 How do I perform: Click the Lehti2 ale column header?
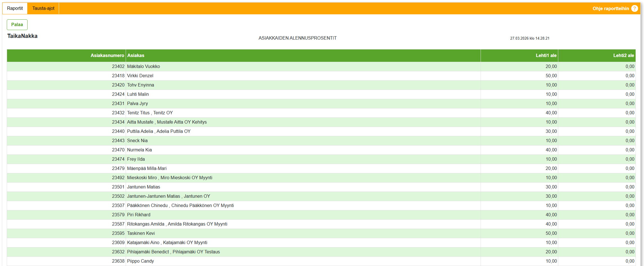pos(623,56)
